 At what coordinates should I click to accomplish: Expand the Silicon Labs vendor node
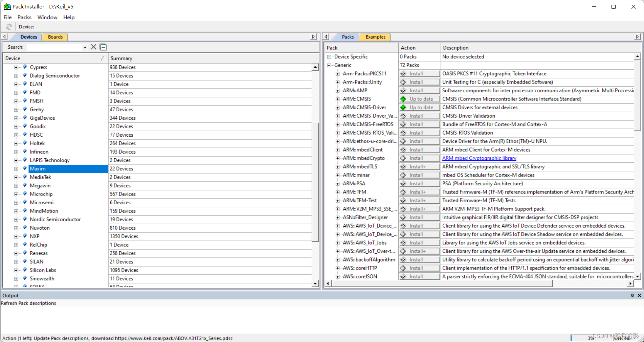pos(16,270)
